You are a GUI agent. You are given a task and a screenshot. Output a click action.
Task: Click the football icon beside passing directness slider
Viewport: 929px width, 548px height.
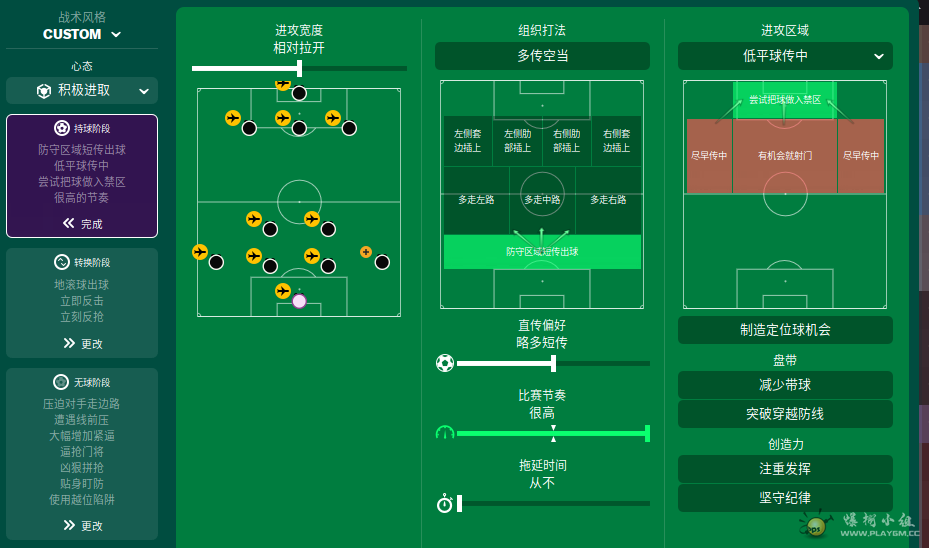pyautogui.click(x=445, y=363)
